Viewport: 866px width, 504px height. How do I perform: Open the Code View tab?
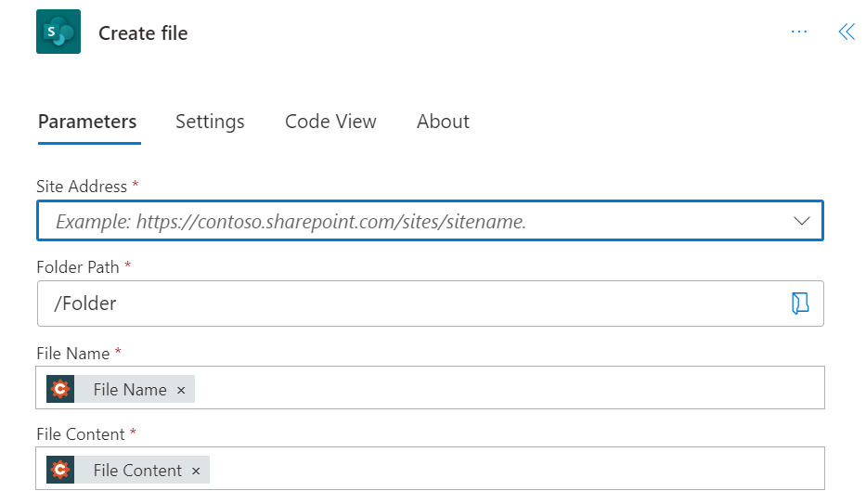[x=330, y=122]
